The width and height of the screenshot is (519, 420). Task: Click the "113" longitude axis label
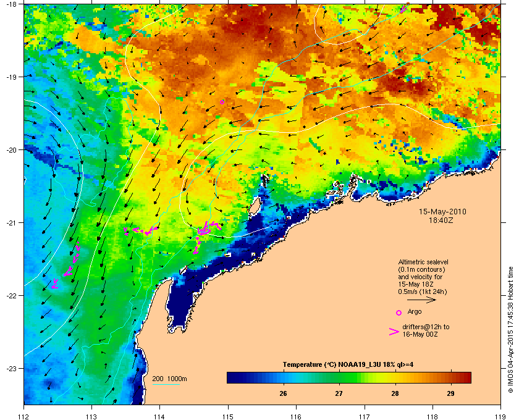(x=91, y=416)
